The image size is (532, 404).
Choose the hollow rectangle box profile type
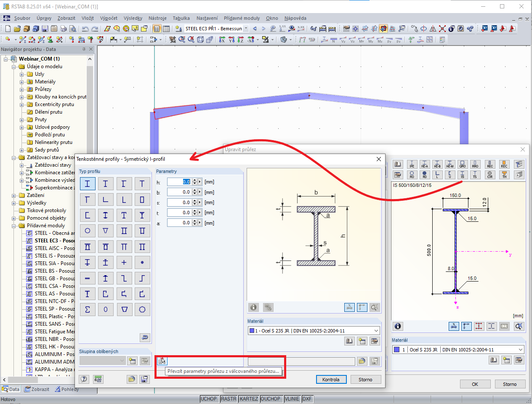(x=142, y=199)
